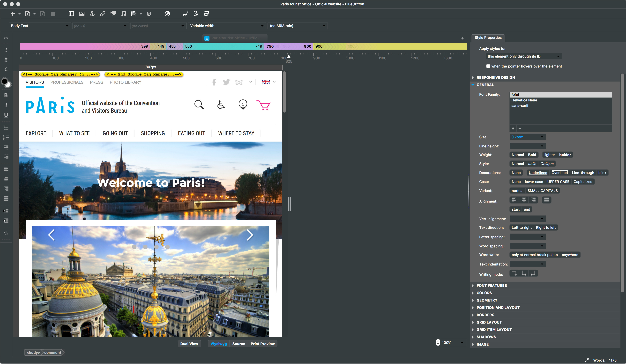626x364 pixels.
Task: Set weight to Bold toggle
Action: 532,155
